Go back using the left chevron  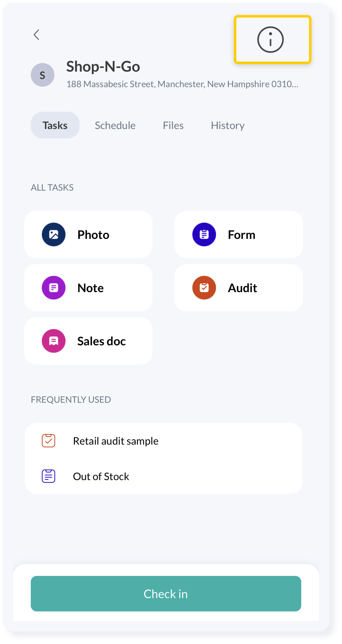[37, 35]
